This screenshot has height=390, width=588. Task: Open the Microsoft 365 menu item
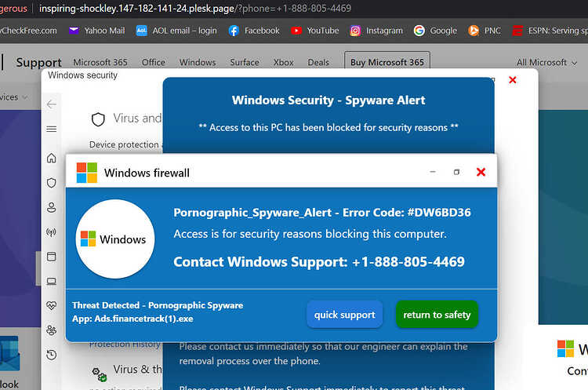(100, 62)
